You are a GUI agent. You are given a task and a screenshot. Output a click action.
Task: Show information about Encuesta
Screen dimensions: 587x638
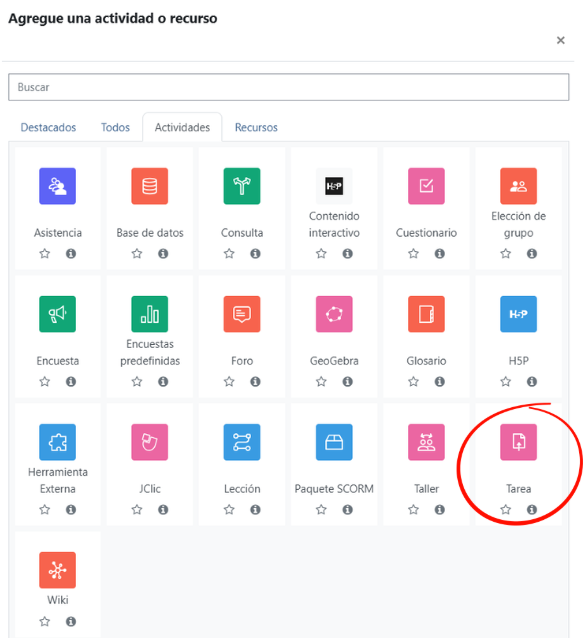tap(71, 381)
